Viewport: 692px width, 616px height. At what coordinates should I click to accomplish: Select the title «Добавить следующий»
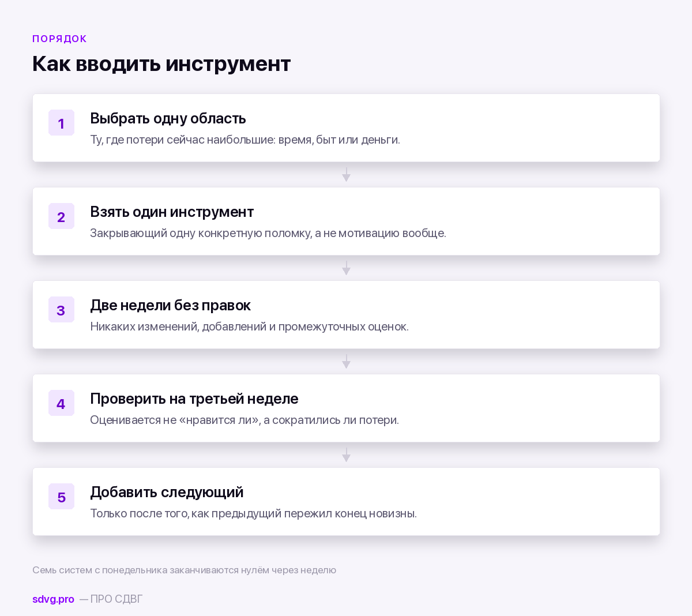(167, 492)
